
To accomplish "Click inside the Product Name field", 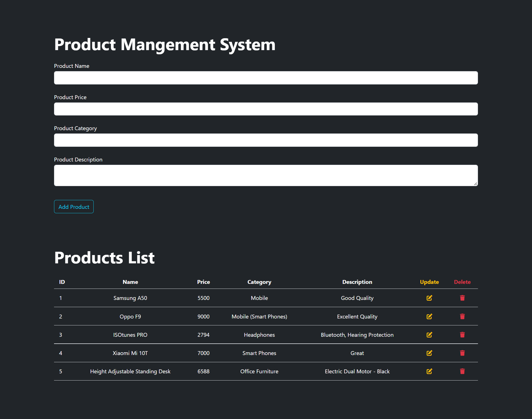I will (266, 78).
